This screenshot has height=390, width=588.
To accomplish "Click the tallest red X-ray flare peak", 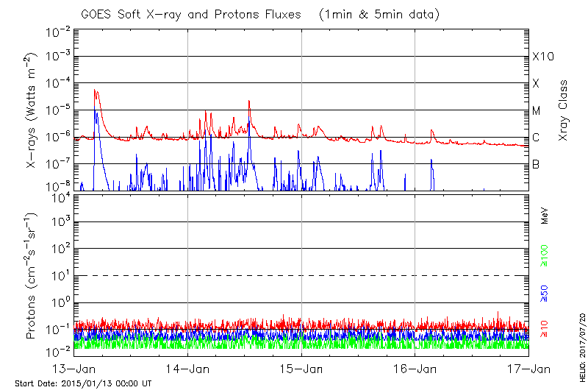I will click(x=96, y=91).
